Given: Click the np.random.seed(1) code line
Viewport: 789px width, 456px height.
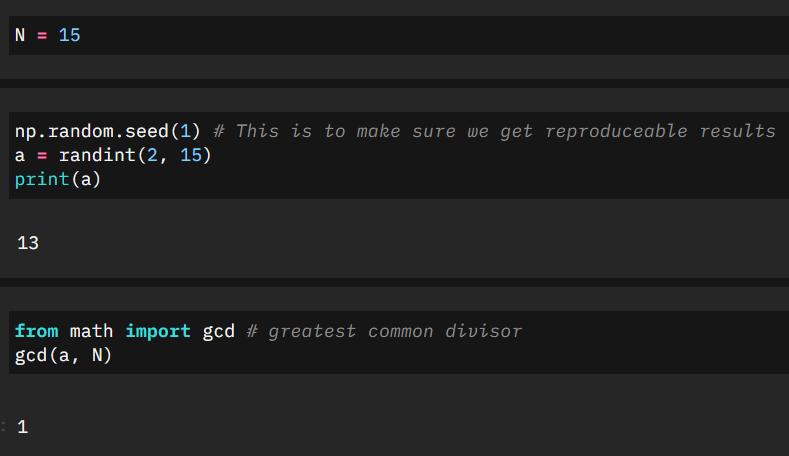Looking at the screenshot, I should coord(108,131).
